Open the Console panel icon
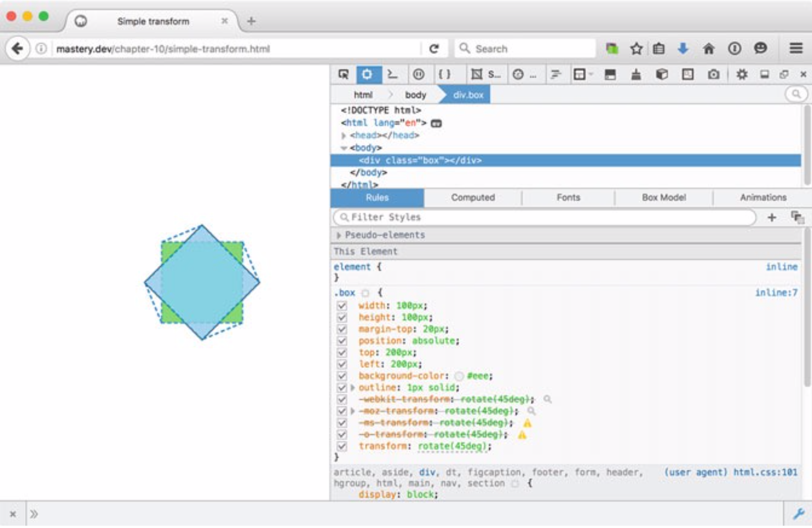The height and width of the screenshot is (528, 812). pos(393,74)
